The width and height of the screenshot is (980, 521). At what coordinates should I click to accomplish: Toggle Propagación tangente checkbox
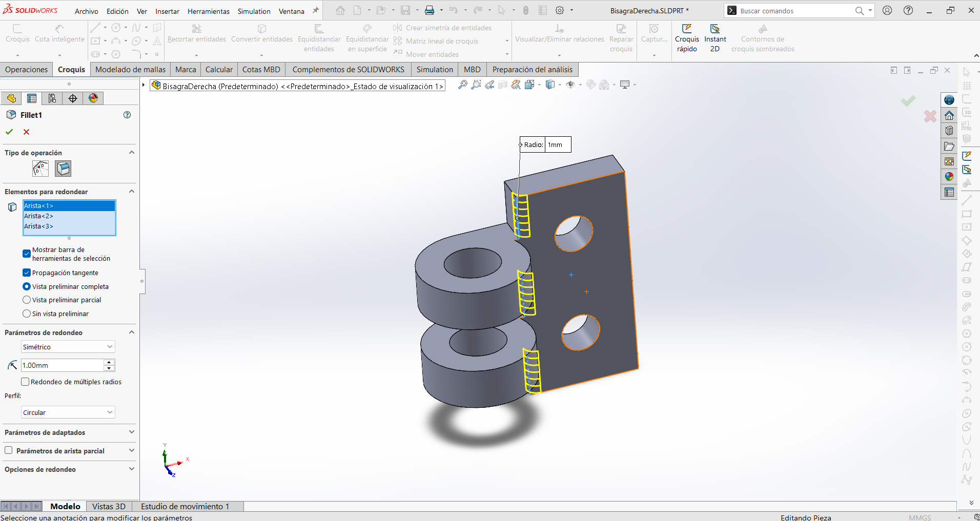(x=27, y=273)
